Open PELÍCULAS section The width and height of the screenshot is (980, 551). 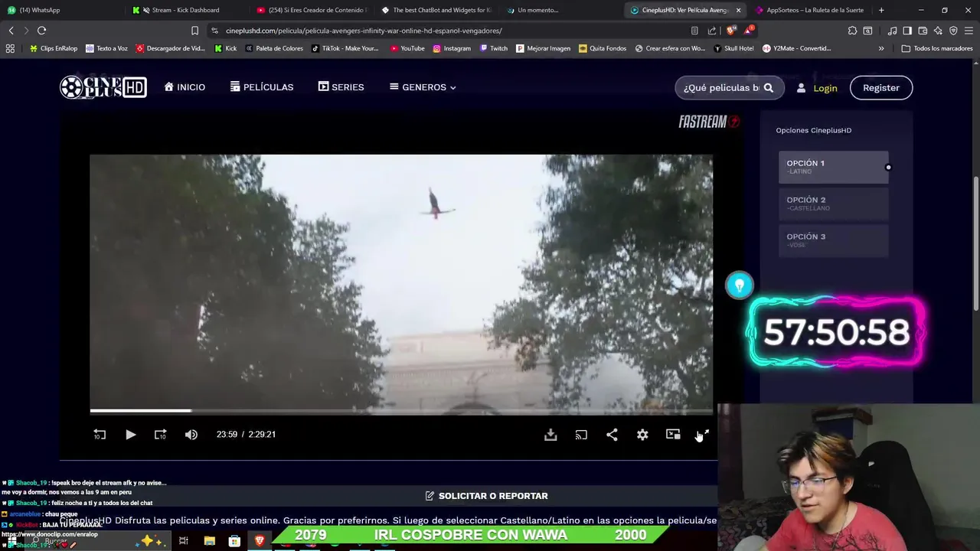[262, 87]
